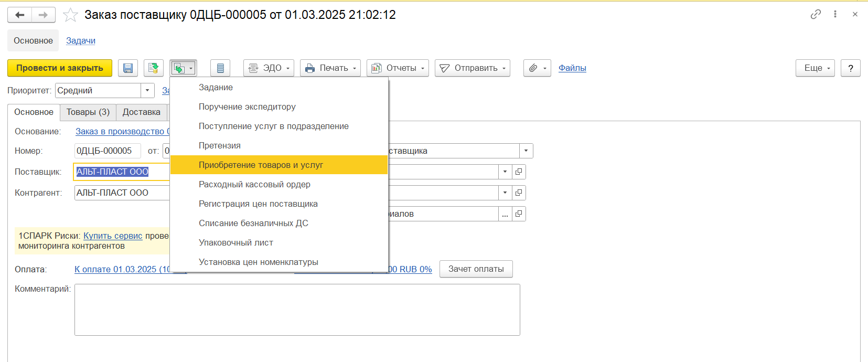This screenshot has width=868, height=362.
Task: Open the Приоритет dropdown list arrow
Action: [147, 90]
